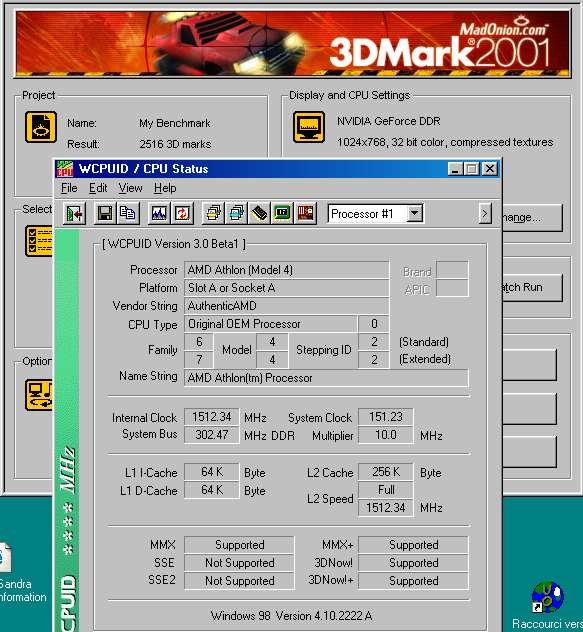Screen dimensions: 583x632
Task: Click the Processor field 'AMD Athlon (Model 4)'
Action: [286, 270]
